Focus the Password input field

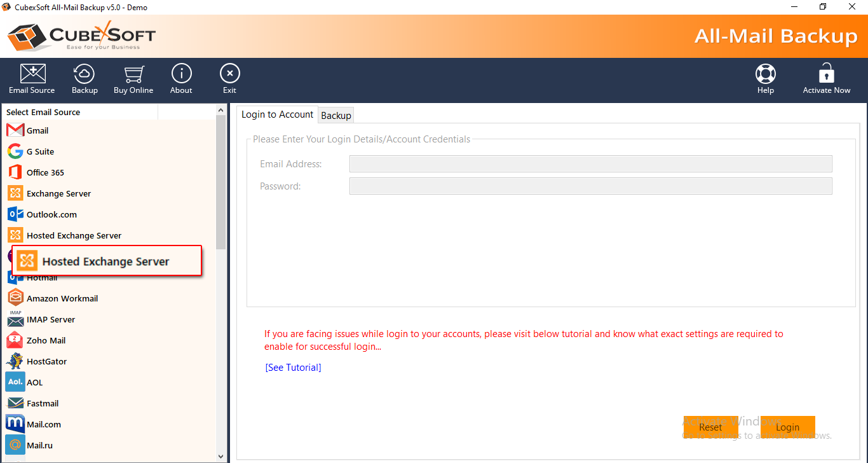590,186
